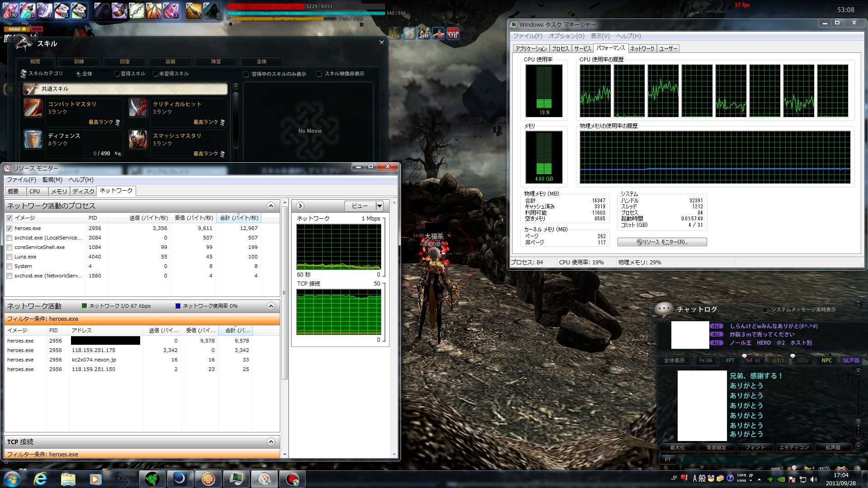Check coreServiceShell.exe process checkbox
This screenshot has width=868, height=488.
[9, 247]
